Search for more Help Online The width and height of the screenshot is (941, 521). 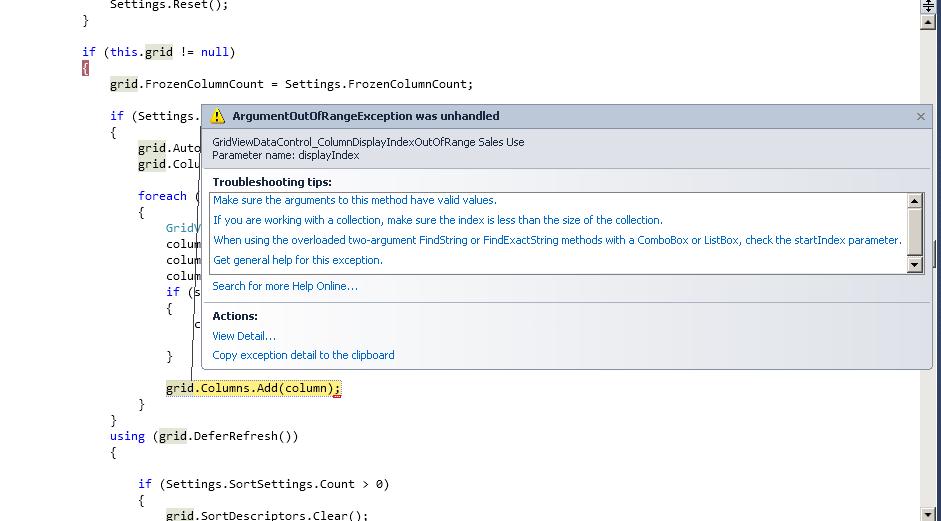tap(284, 286)
